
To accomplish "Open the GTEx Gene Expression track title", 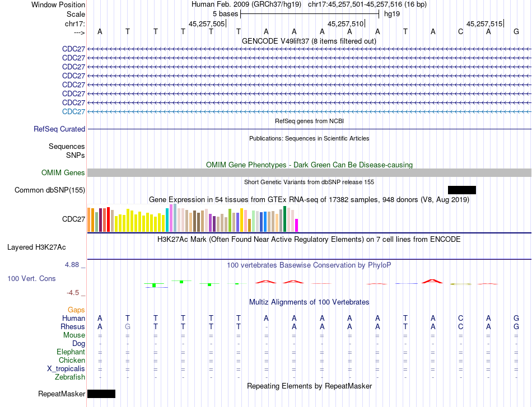I will pos(309,199).
